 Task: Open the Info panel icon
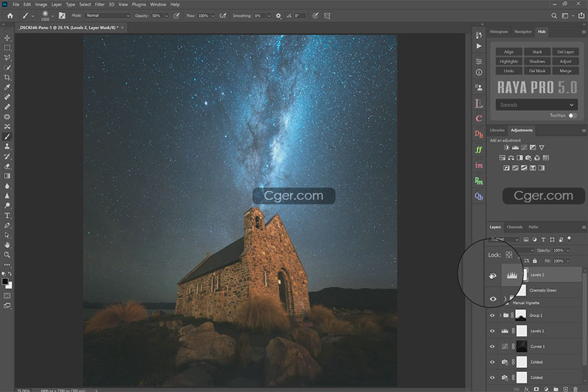pos(479,72)
